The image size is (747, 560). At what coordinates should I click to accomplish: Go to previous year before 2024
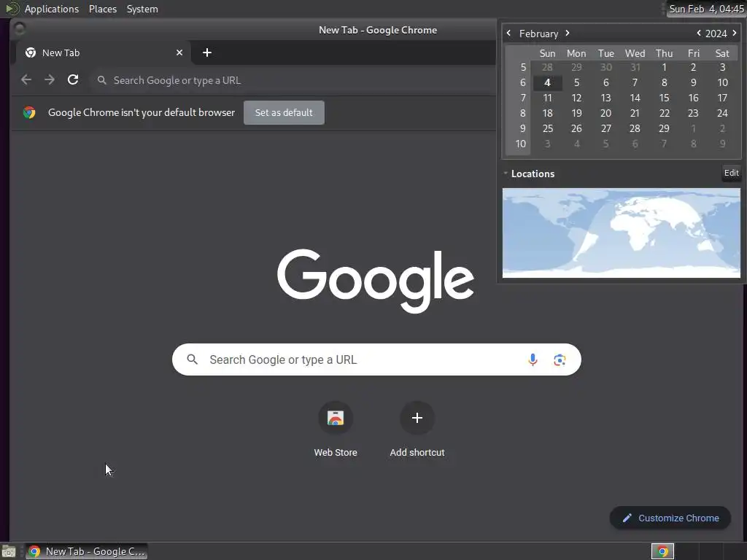tap(698, 33)
